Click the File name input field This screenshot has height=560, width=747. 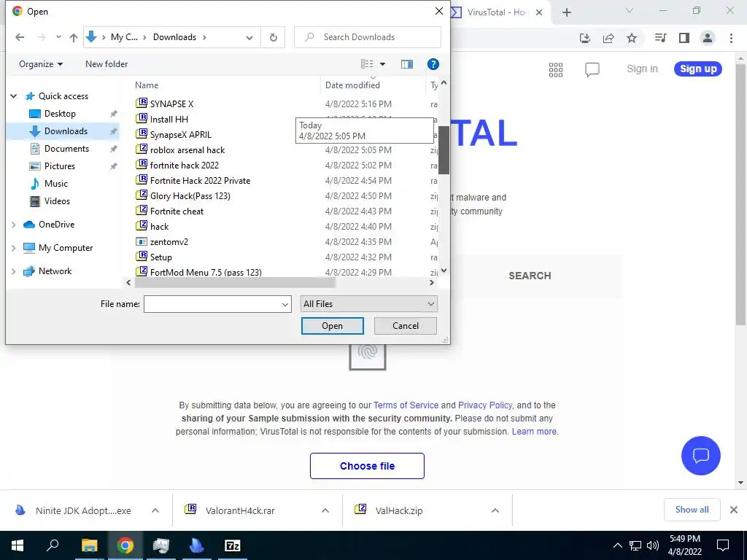[x=212, y=304]
